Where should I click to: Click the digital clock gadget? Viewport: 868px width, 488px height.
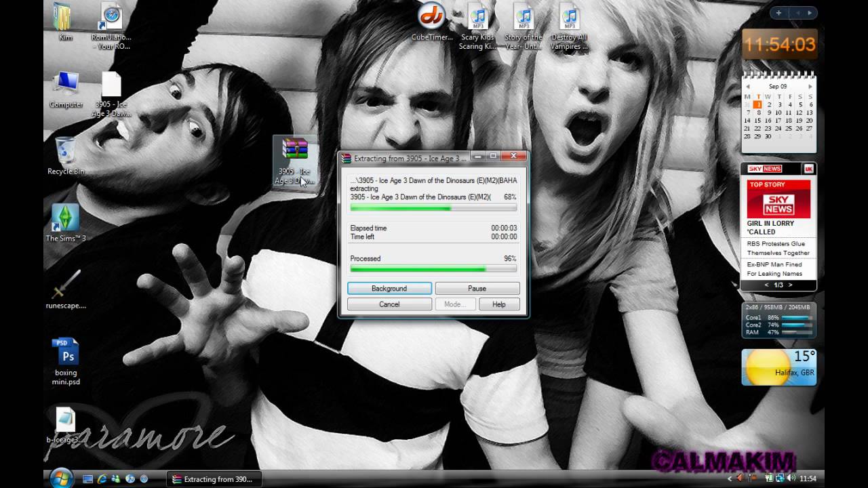[x=779, y=45]
